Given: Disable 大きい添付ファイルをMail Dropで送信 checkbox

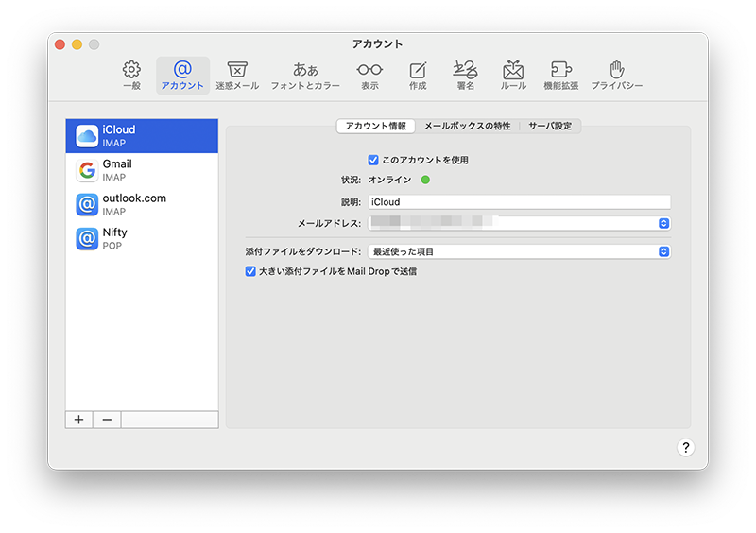Looking at the screenshot, I should pyautogui.click(x=250, y=271).
